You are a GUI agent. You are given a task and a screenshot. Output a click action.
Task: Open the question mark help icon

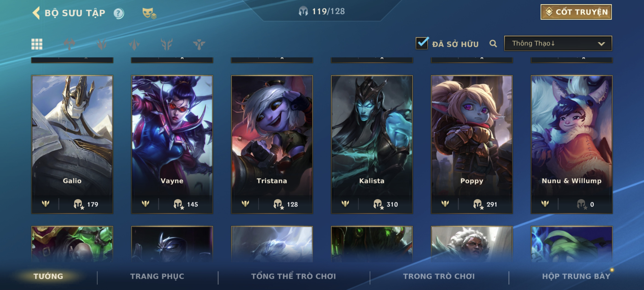tap(118, 13)
